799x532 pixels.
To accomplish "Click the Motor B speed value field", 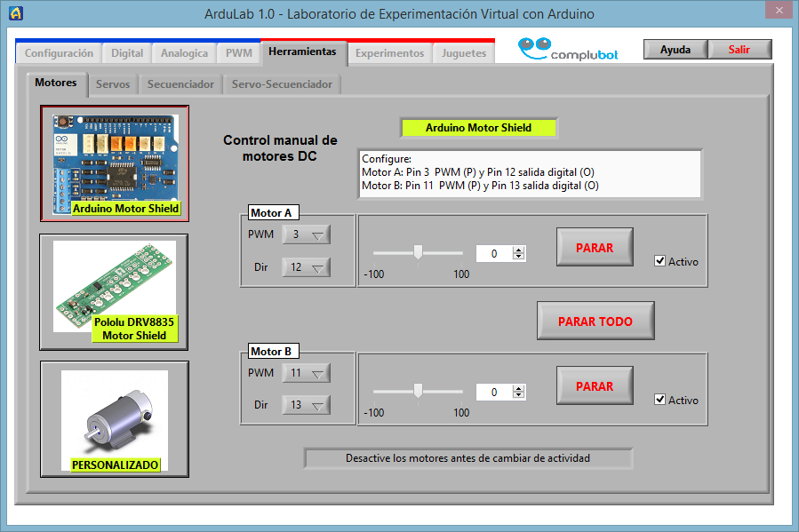I will [x=494, y=392].
